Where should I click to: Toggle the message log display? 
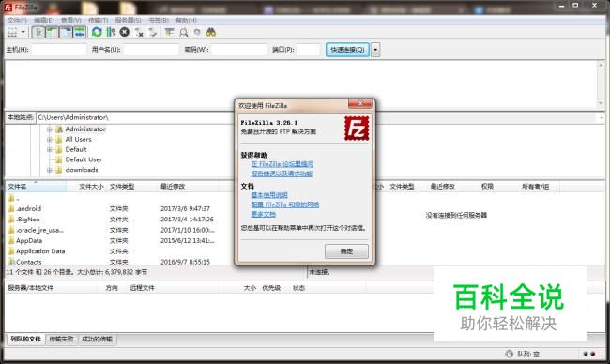(38, 32)
